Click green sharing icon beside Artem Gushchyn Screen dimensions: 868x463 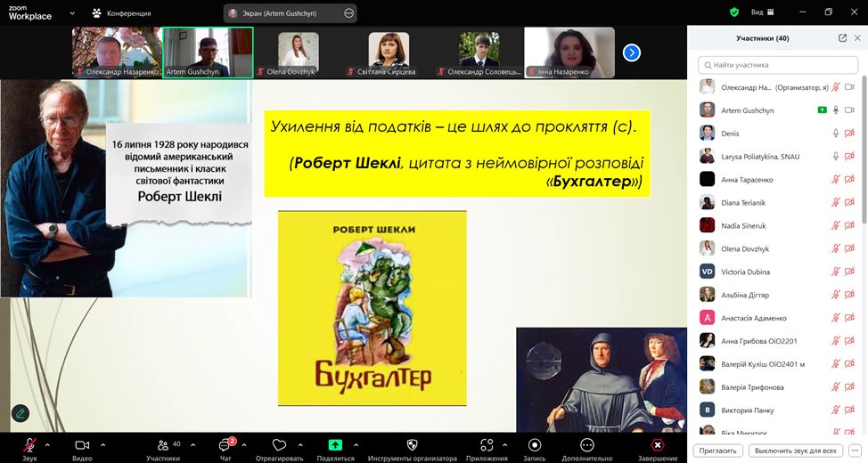click(822, 110)
